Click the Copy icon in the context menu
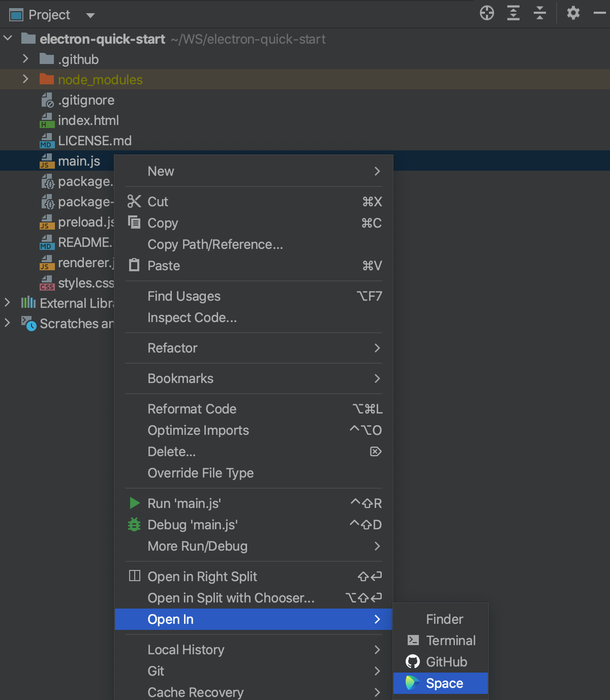 click(x=134, y=222)
